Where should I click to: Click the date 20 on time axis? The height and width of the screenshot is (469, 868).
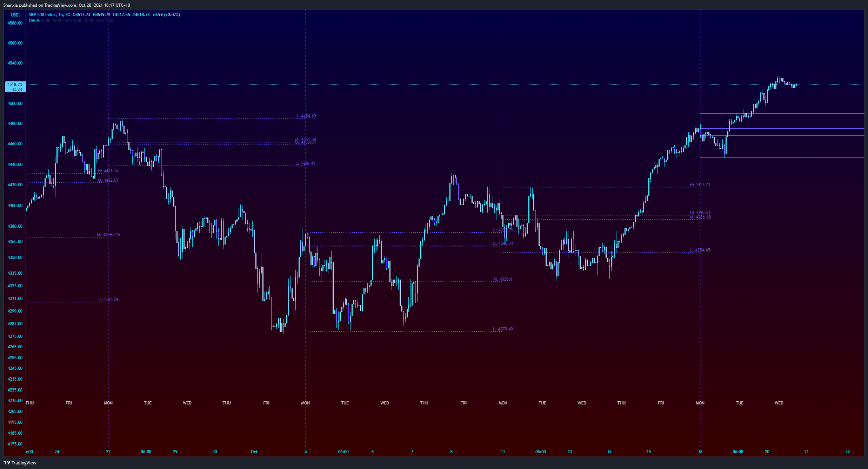(x=767, y=452)
